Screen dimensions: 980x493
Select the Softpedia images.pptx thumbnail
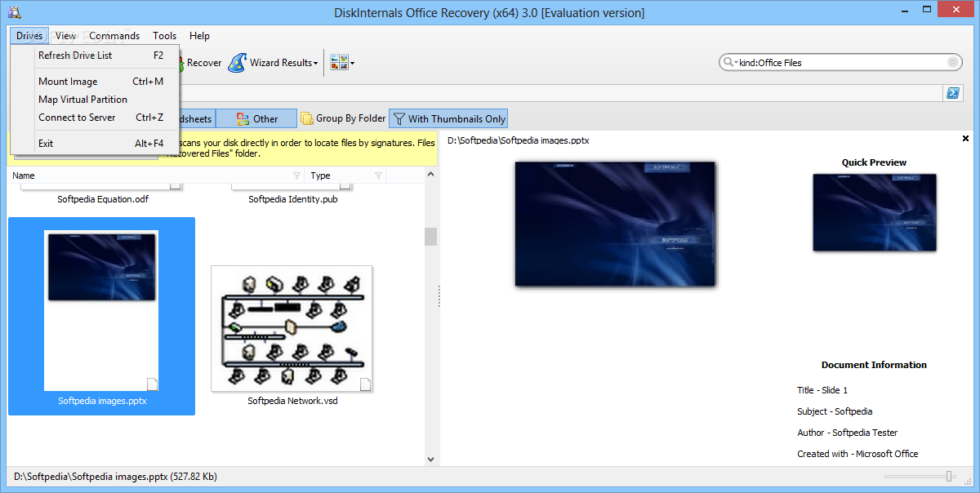[x=101, y=310]
